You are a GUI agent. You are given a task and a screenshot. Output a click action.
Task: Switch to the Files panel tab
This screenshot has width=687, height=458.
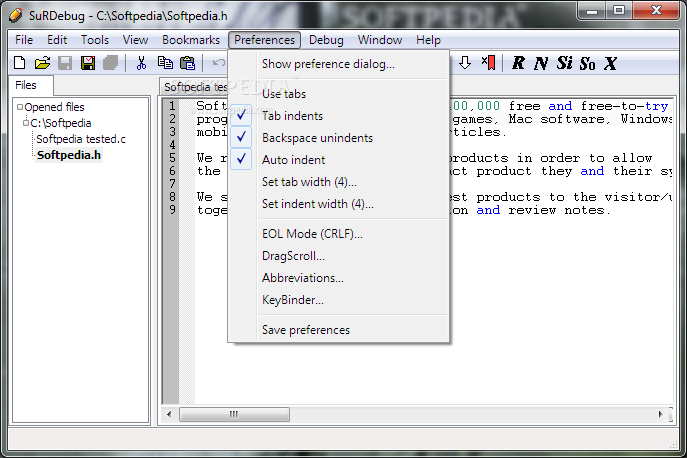tap(31, 85)
